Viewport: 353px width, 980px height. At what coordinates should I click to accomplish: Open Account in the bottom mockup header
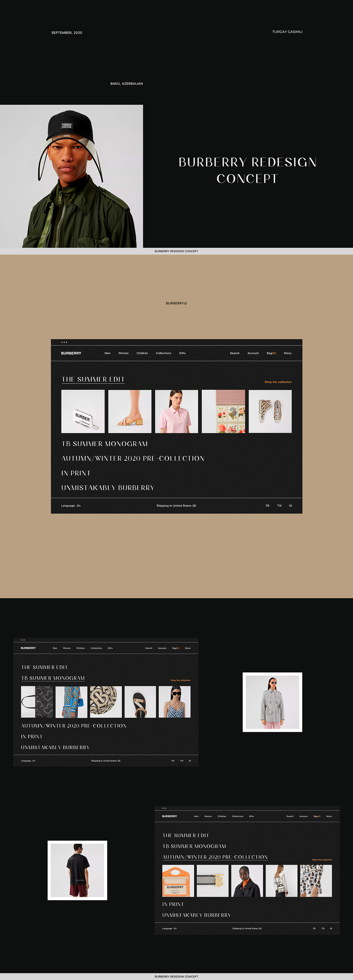pyautogui.click(x=304, y=816)
